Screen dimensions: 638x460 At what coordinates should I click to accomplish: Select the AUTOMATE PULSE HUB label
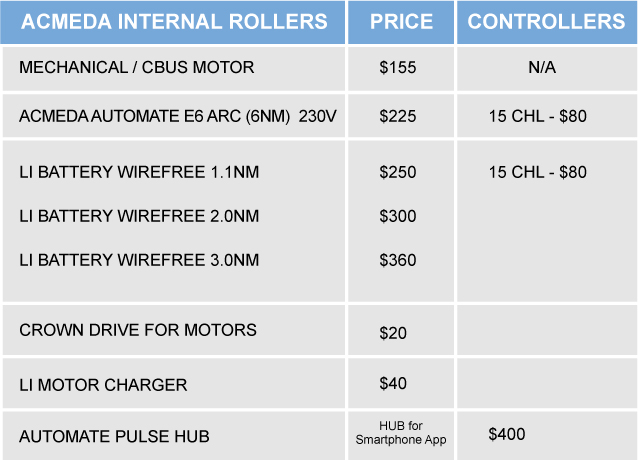point(114,436)
